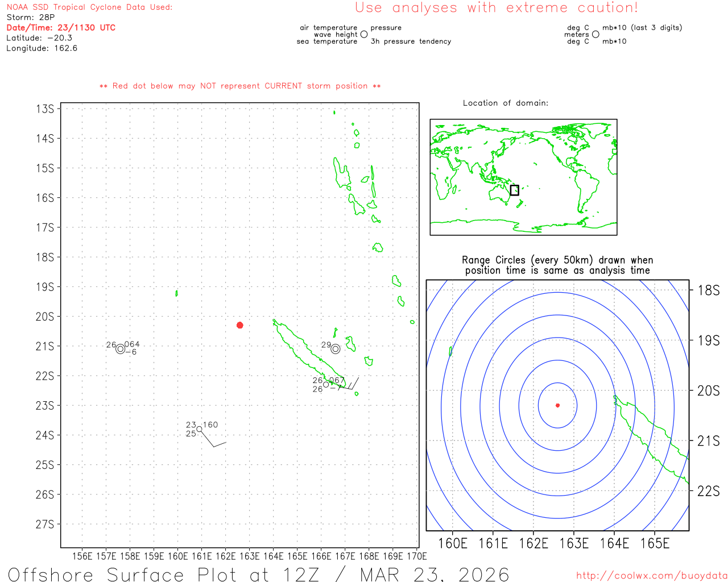Click the "Location of domain:" label
The width and height of the screenshot is (728, 582).
(x=506, y=103)
